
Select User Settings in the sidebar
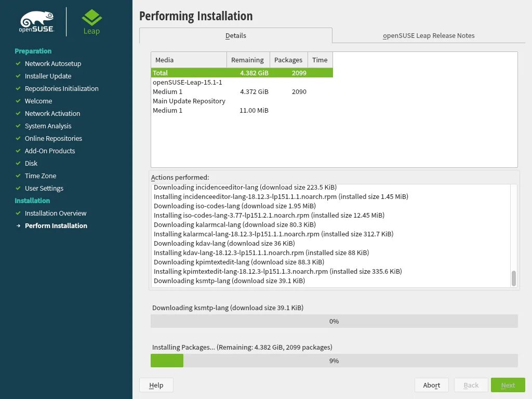44,188
